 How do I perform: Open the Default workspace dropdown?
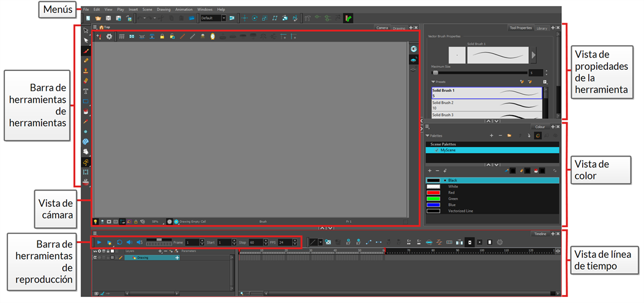[x=224, y=18]
